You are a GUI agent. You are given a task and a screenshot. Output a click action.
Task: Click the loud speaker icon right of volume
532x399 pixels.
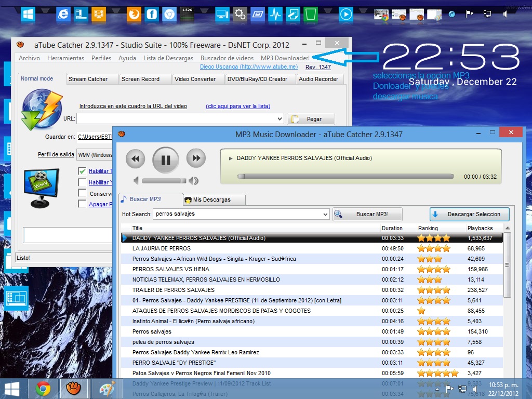pos(193,181)
